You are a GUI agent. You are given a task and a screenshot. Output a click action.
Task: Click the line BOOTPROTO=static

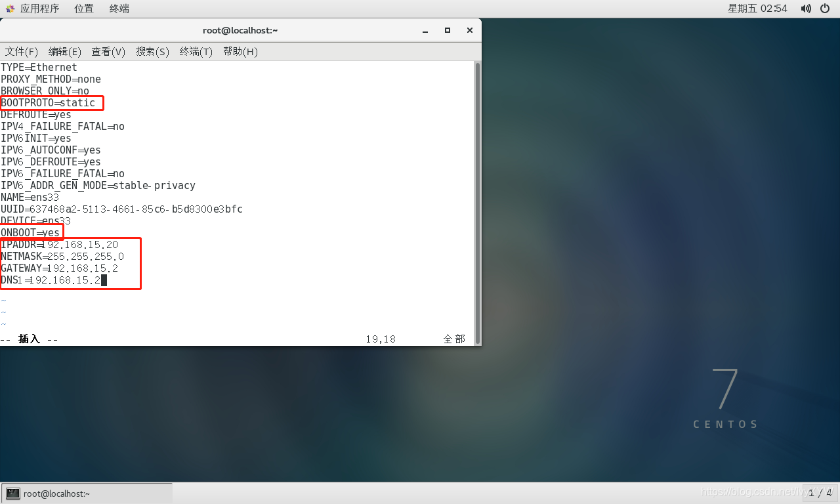tap(48, 103)
